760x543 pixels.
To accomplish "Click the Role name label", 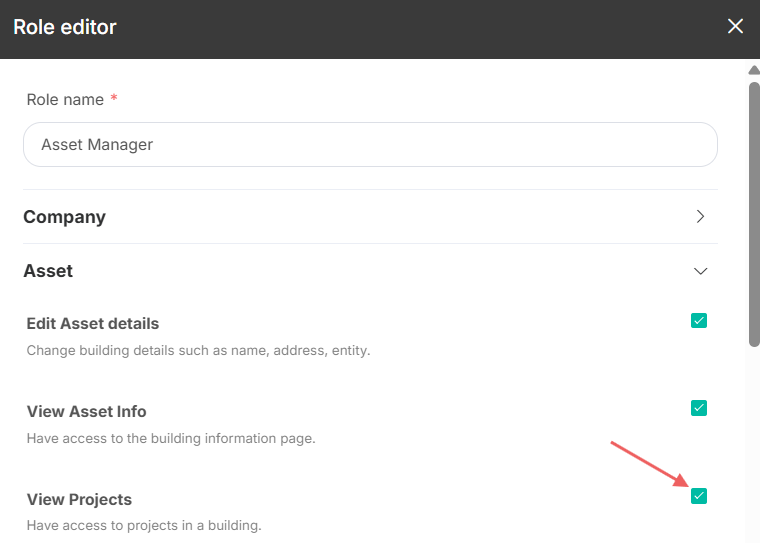I will click(65, 99).
